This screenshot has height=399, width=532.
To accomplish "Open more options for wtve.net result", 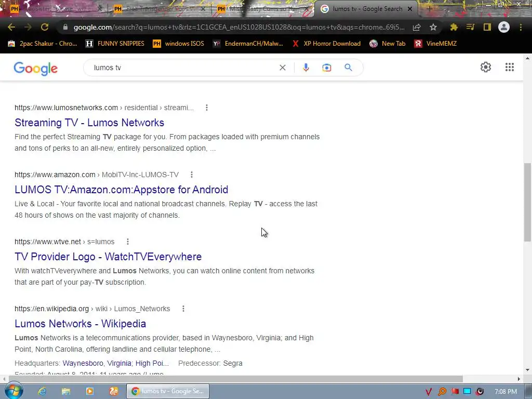I will tap(128, 242).
